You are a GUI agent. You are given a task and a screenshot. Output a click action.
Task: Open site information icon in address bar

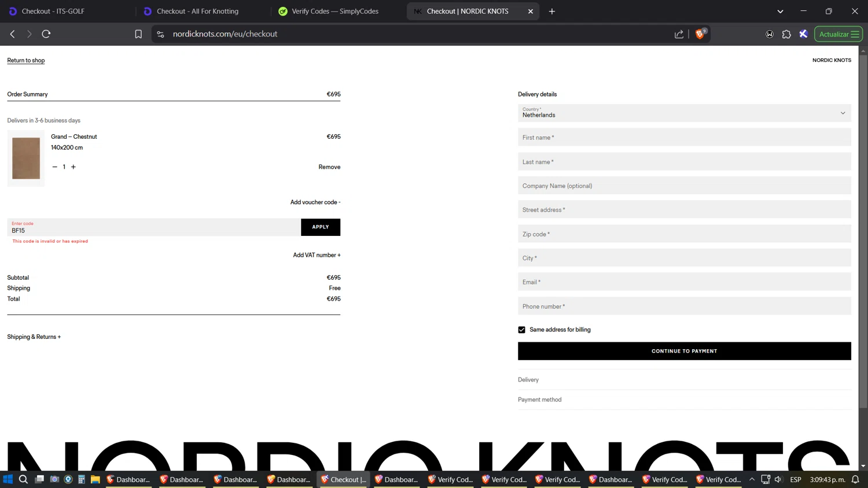click(161, 34)
